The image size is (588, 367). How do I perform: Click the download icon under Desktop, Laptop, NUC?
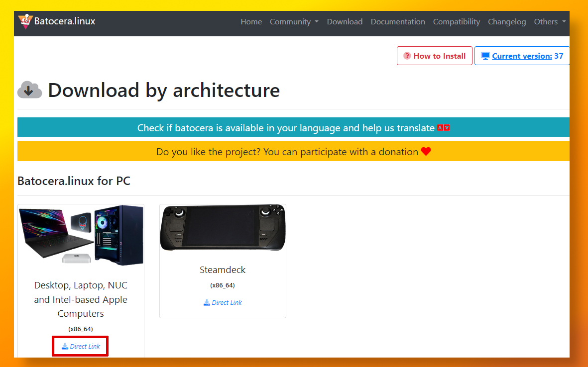[x=65, y=347]
